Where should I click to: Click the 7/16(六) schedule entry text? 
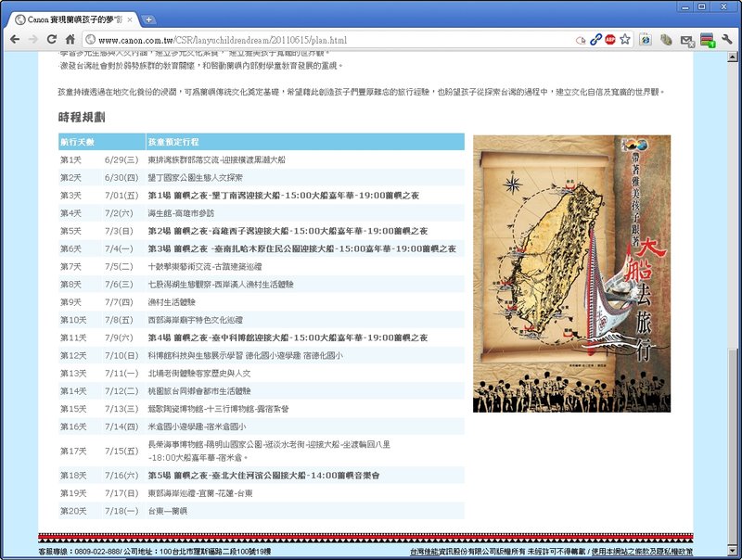point(263,476)
